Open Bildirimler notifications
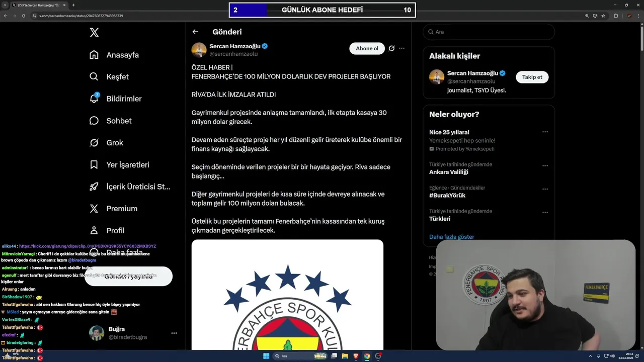Screen dimensions: 644x362 click(x=115, y=99)
